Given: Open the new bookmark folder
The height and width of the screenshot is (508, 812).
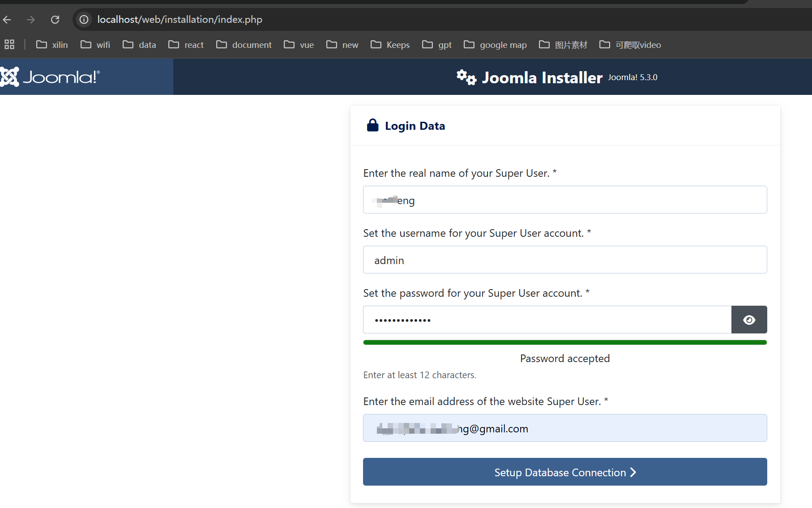Looking at the screenshot, I should point(342,45).
